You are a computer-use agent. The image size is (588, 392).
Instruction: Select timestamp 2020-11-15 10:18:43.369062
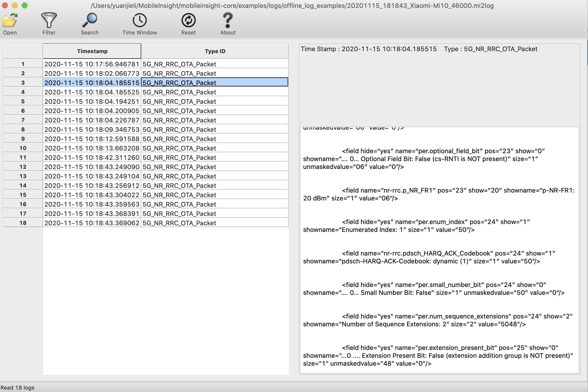[x=92, y=223]
